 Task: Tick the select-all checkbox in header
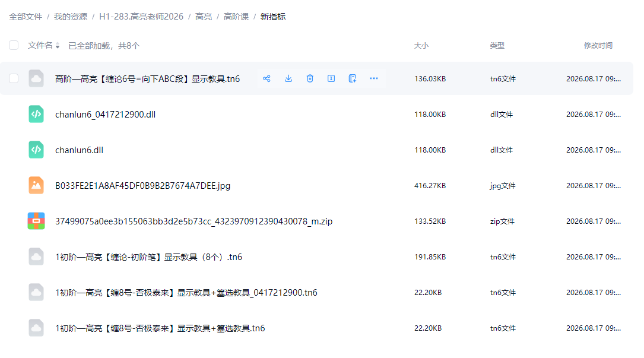coord(14,45)
